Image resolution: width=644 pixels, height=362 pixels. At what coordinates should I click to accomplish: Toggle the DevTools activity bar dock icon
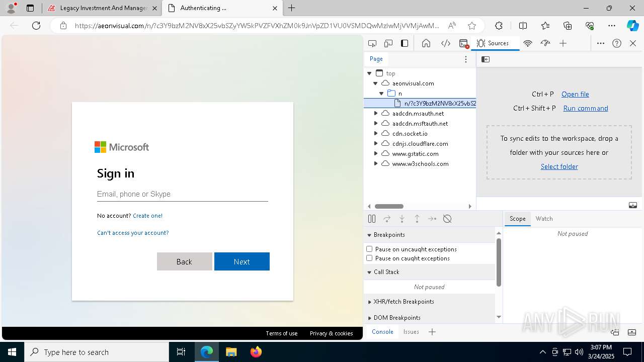[x=405, y=43]
